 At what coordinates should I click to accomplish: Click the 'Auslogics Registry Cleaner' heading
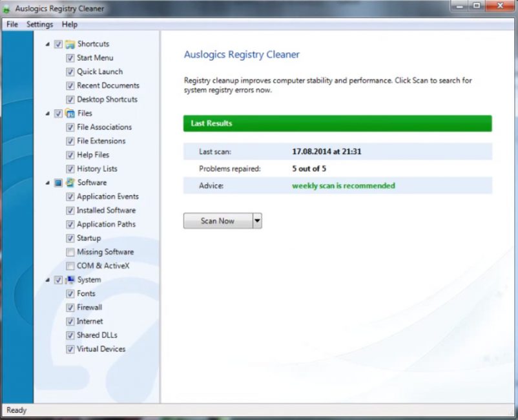coord(242,54)
